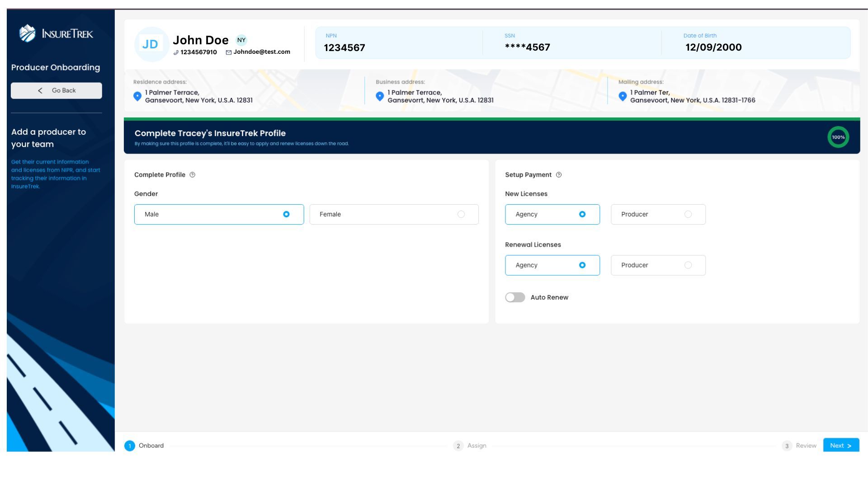The image size is (868, 488).
Task: Click the JD avatar circle
Action: coord(151,44)
